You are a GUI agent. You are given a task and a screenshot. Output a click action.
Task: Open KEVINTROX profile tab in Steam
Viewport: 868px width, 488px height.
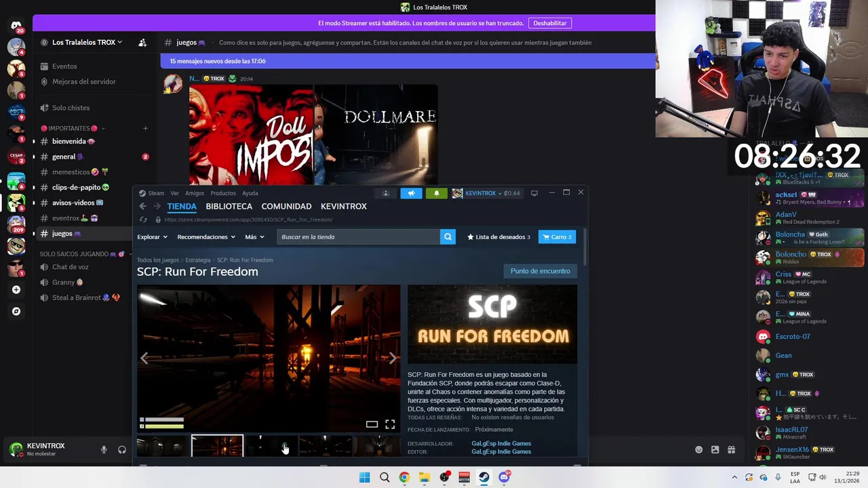(x=344, y=206)
